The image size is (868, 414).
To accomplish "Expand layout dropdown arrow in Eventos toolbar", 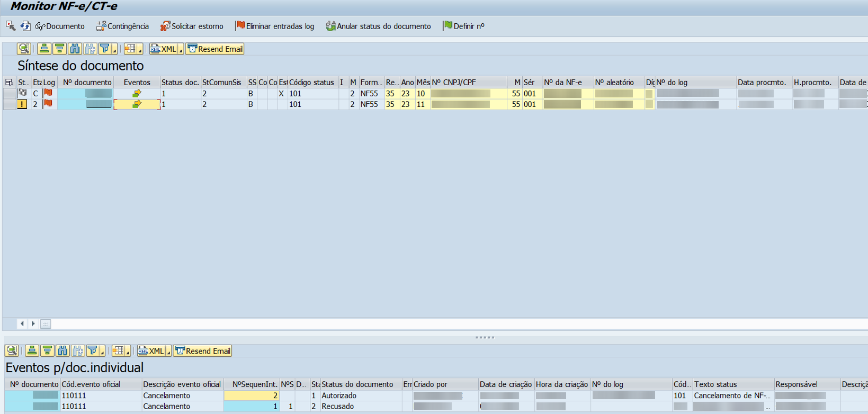I will [x=128, y=352].
